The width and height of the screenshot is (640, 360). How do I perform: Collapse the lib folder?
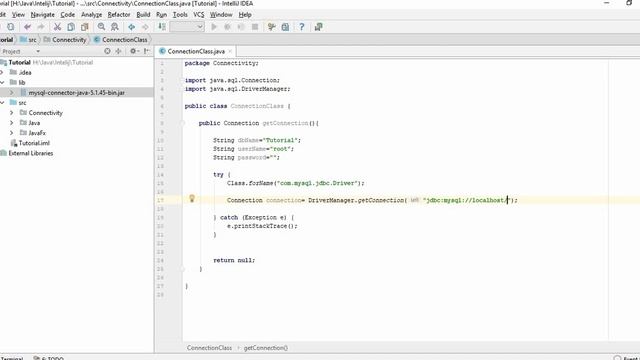(2, 82)
